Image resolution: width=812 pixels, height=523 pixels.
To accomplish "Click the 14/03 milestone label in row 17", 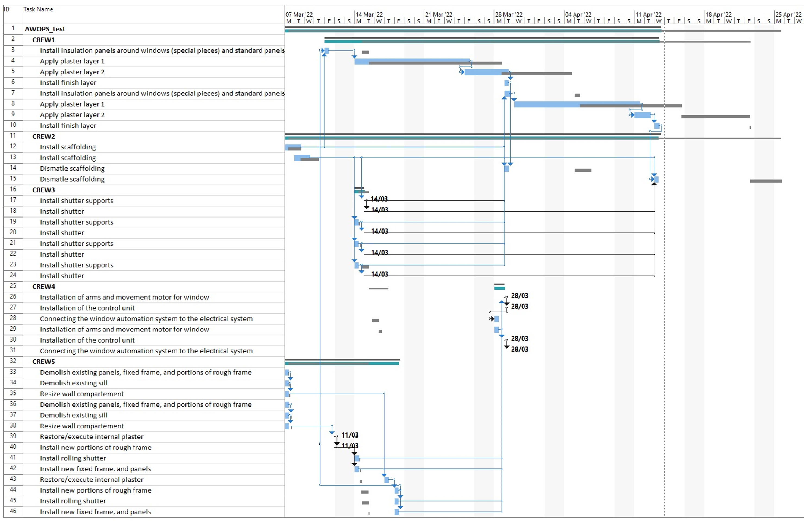I will point(379,199).
